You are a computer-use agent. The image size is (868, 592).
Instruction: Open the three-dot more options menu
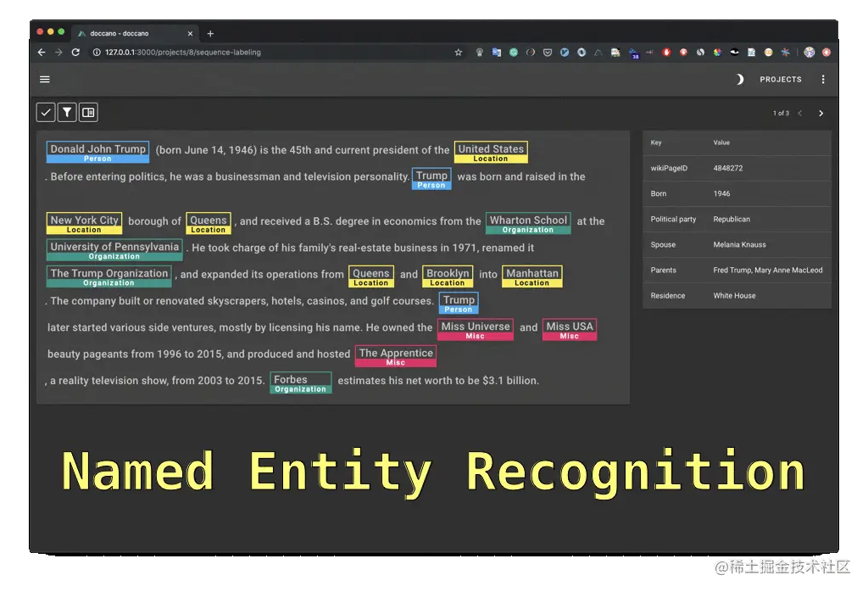(x=823, y=79)
